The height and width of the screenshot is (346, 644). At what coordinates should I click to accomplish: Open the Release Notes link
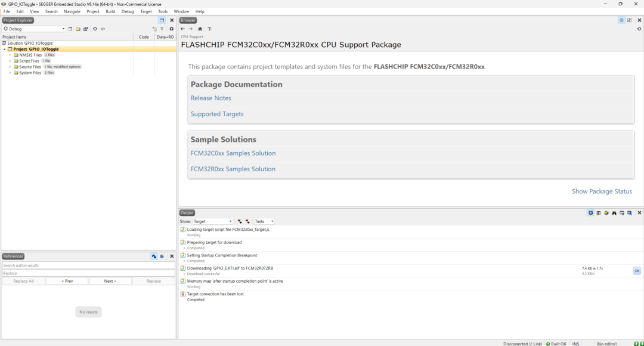pyautogui.click(x=210, y=98)
